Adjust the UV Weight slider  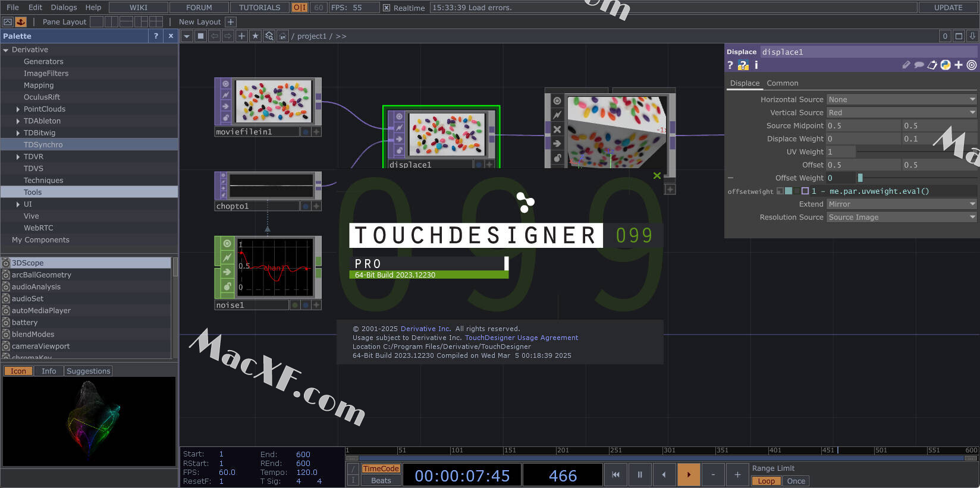click(916, 152)
